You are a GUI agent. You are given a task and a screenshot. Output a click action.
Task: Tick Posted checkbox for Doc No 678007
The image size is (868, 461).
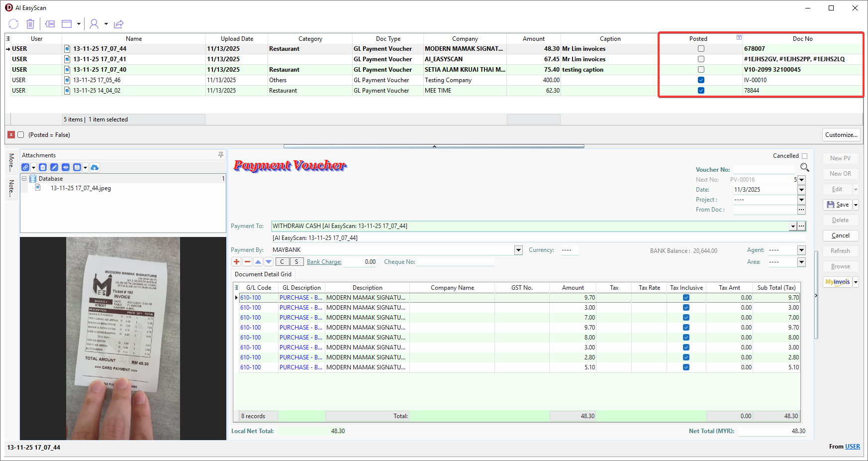701,49
